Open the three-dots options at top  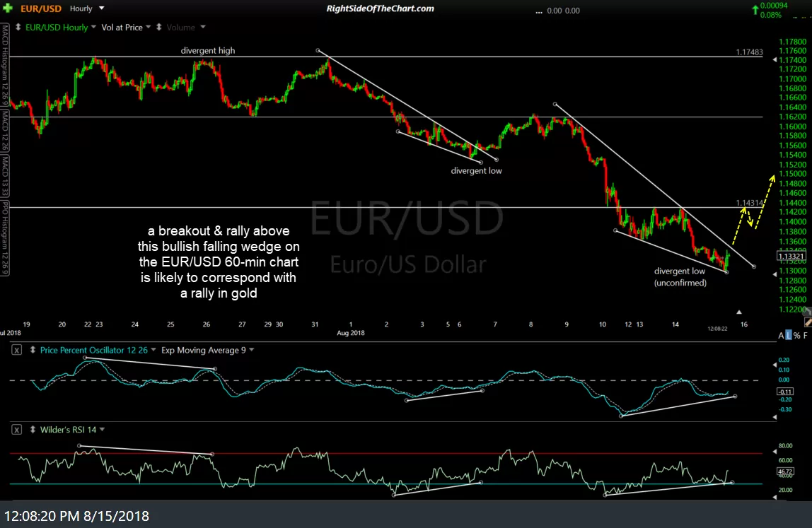pos(538,11)
